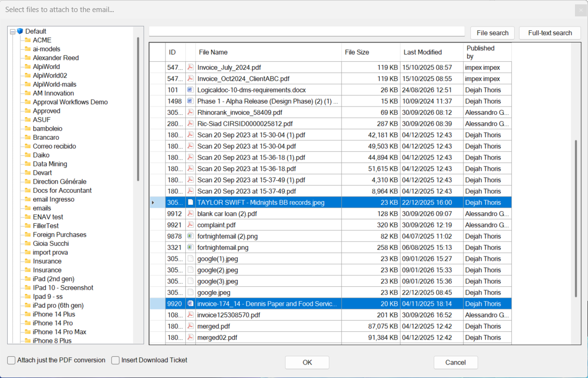The image size is (588, 378).
Task: Click the PDF icon of Ric-Siad CIRSID0000025812.pdf
Action: point(190,123)
